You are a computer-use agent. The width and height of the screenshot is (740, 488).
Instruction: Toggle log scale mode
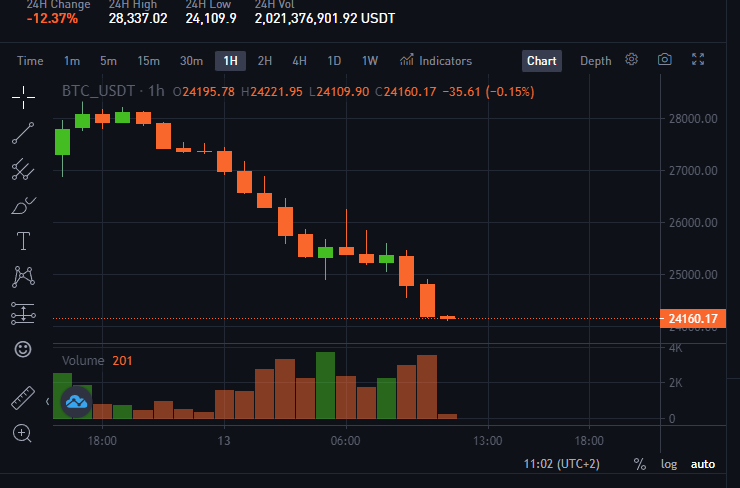pyautogui.click(x=669, y=464)
